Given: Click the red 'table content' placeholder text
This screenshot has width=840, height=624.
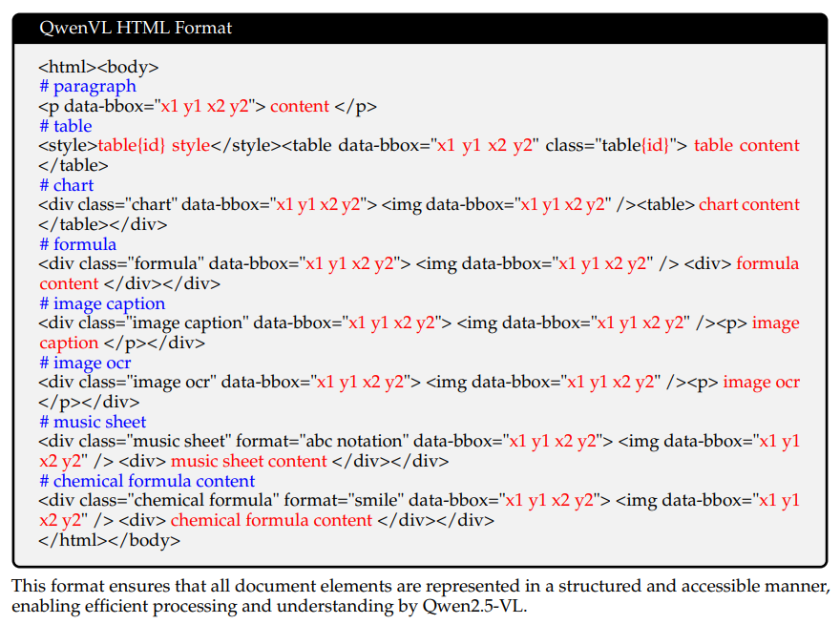Looking at the screenshot, I should pos(746,145).
